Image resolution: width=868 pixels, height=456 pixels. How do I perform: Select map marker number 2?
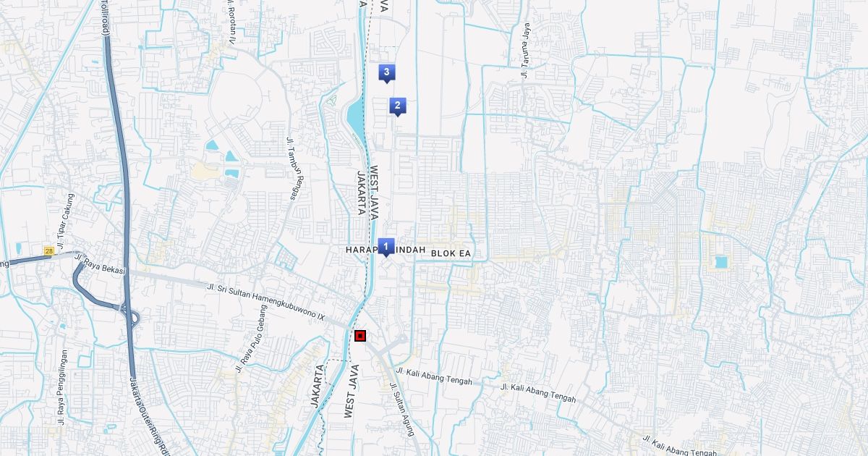[397, 106]
